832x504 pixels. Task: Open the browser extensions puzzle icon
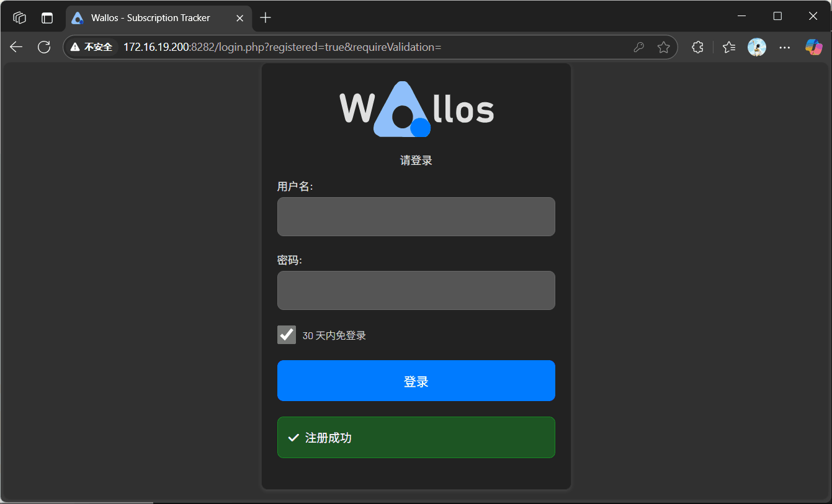pyautogui.click(x=697, y=47)
